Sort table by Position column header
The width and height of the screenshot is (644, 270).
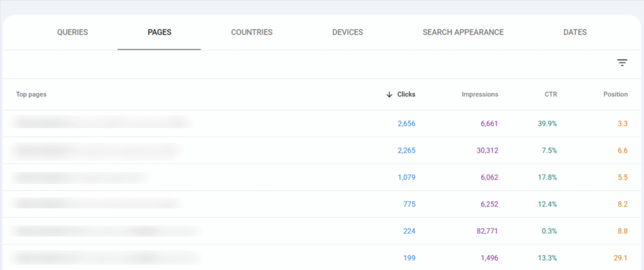[615, 95]
